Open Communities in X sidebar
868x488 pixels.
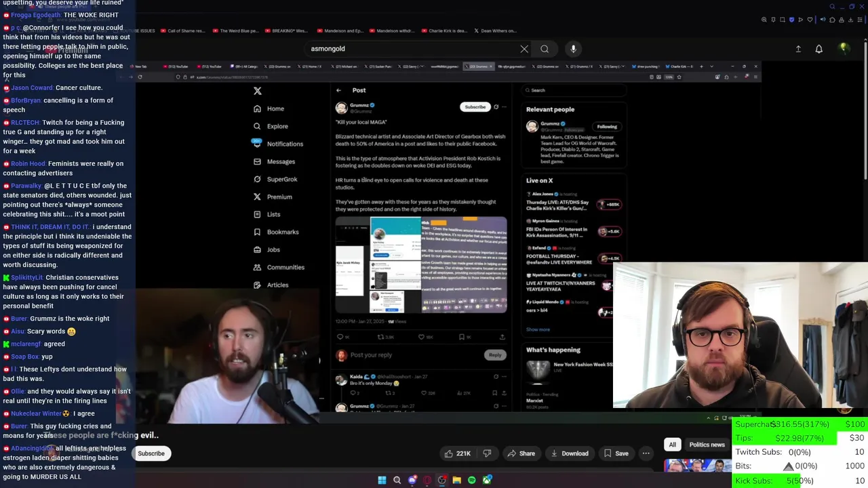click(279, 267)
